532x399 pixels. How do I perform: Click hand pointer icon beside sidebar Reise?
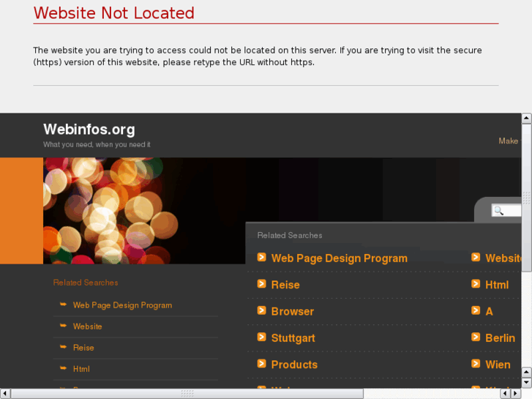tap(63, 347)
